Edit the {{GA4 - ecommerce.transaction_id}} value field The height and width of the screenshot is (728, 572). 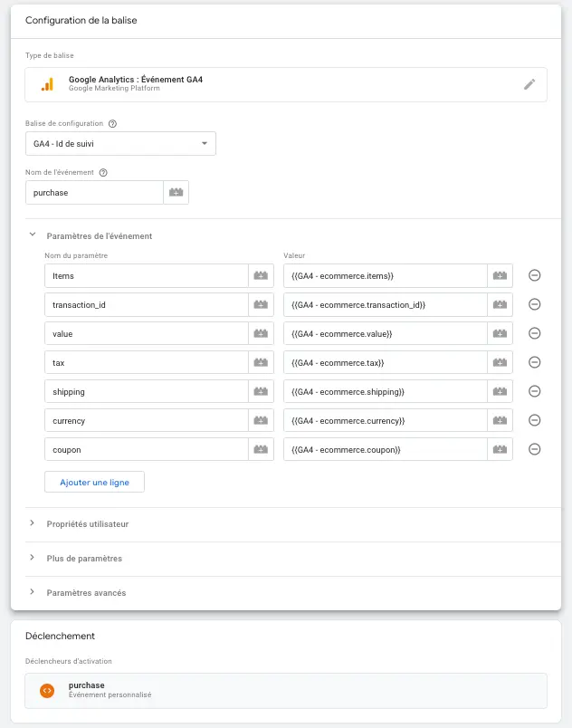click(x=386, y=304)
